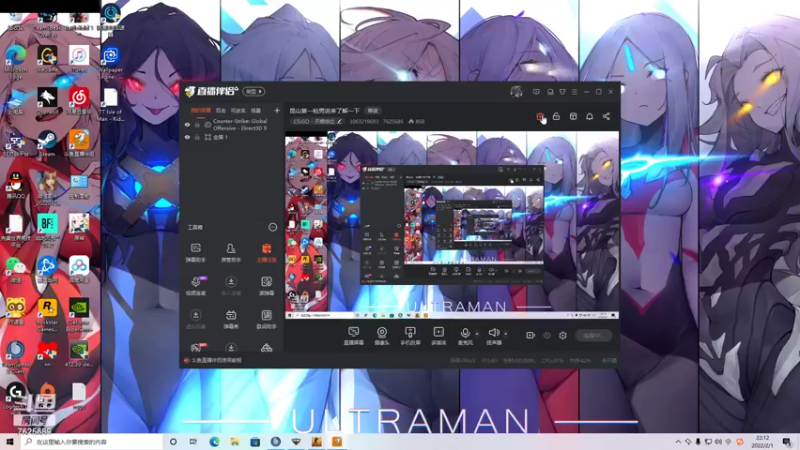Open the 房管助手 tool
This screenshot has width=800, height=450.
231,253
